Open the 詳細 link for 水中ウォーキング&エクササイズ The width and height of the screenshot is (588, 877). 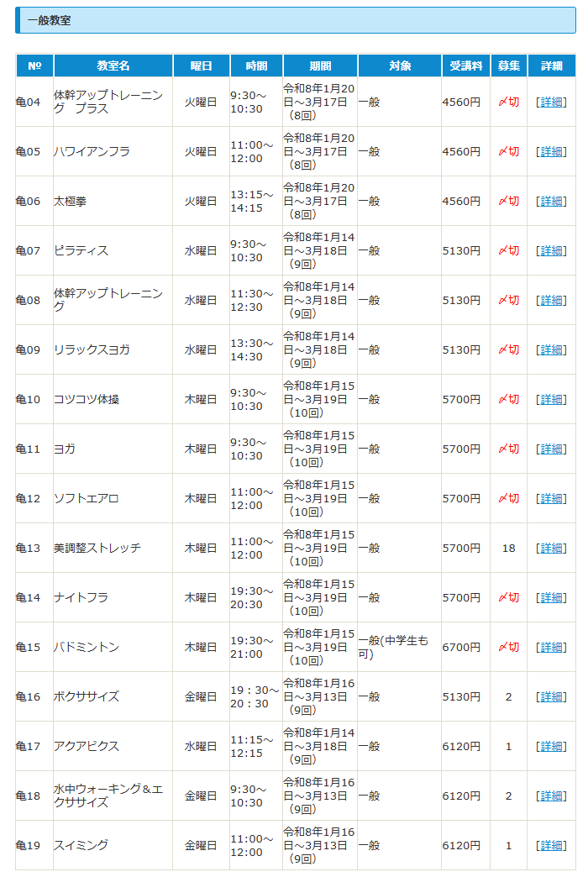551,796
